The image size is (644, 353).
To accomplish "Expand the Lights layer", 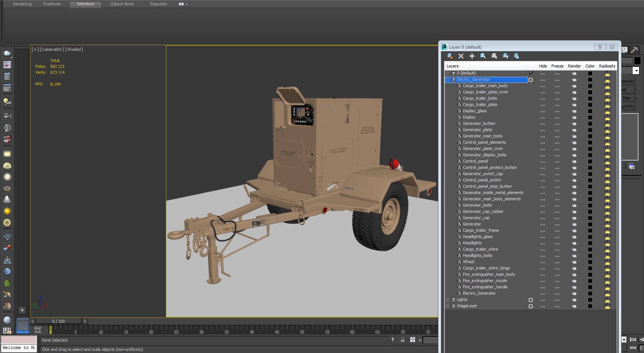I will (447, 300).
